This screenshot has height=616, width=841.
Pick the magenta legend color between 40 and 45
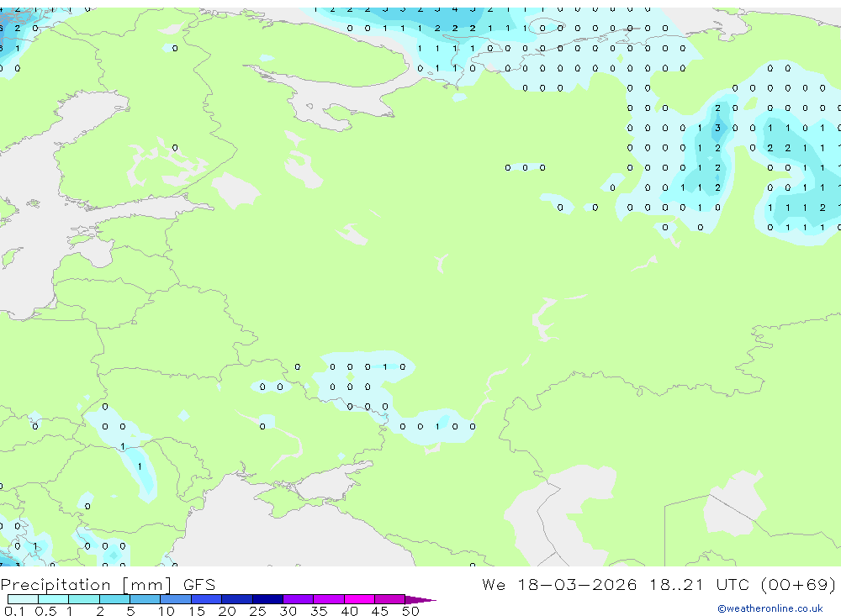point(359,599)
